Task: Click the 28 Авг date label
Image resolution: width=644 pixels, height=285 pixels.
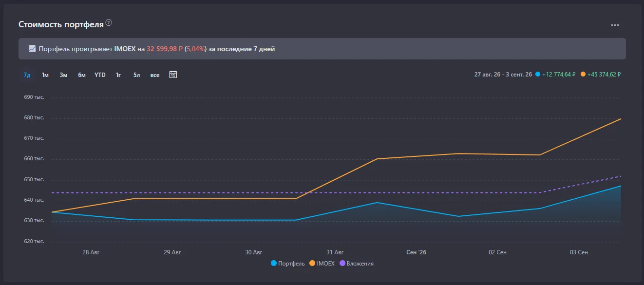Action: (x=91, y=252)
